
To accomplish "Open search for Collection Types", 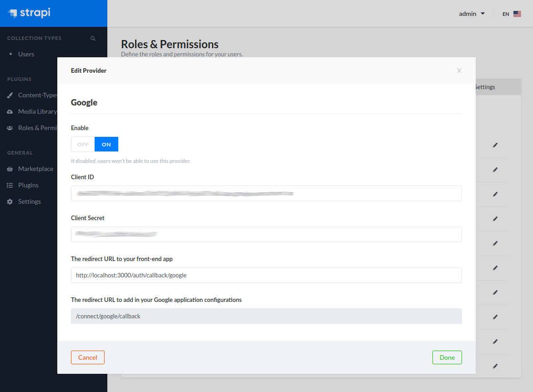I will 93,38.
